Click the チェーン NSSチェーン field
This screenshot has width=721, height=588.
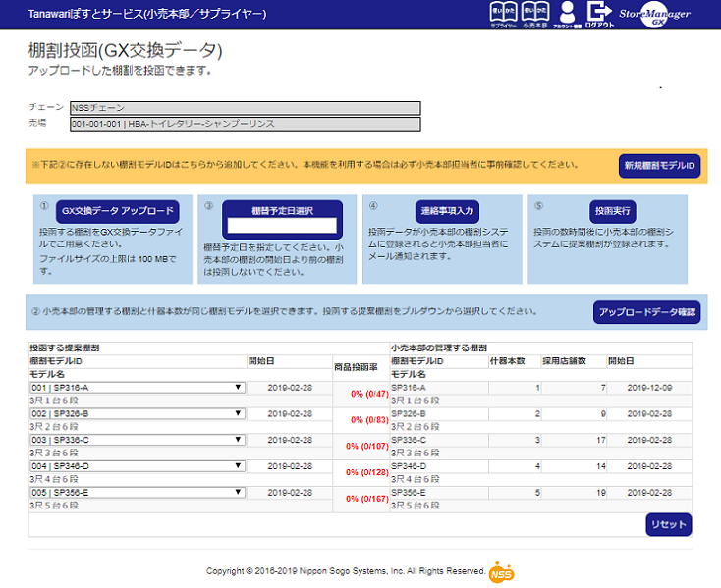[245, 108]
